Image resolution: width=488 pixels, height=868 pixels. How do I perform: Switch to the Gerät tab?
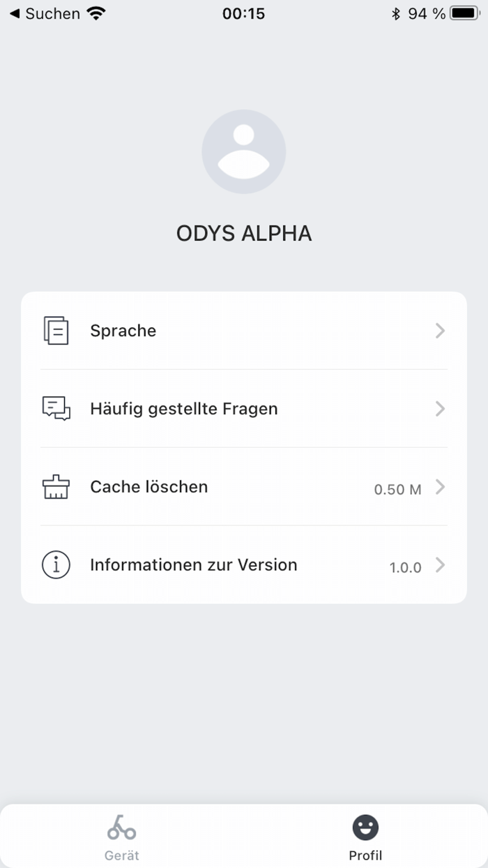point(121,836)
